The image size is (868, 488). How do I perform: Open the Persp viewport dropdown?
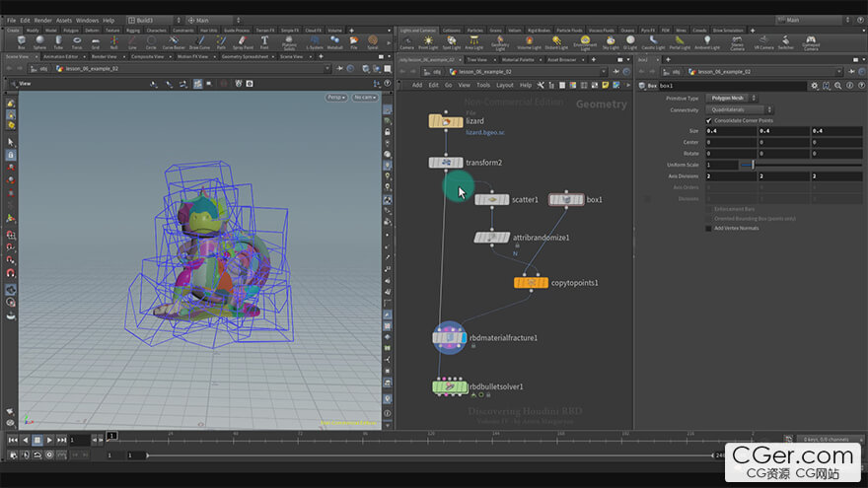pos(336,98)
